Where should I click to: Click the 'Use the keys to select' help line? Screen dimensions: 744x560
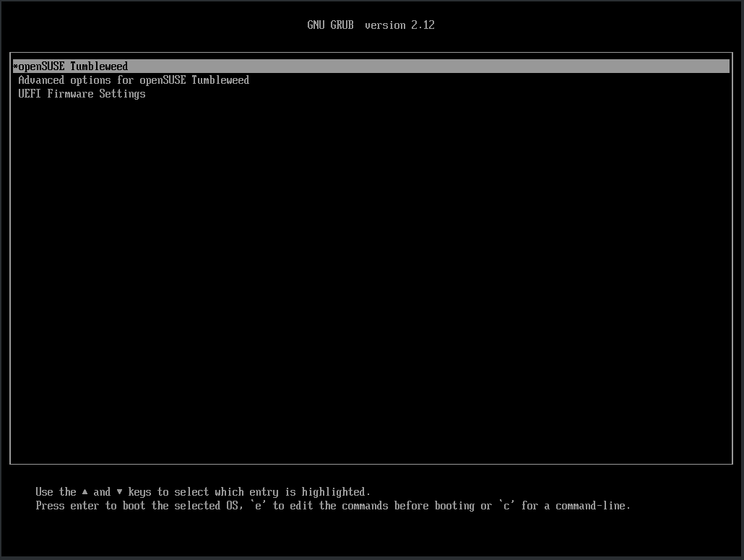tap(202, 491)
